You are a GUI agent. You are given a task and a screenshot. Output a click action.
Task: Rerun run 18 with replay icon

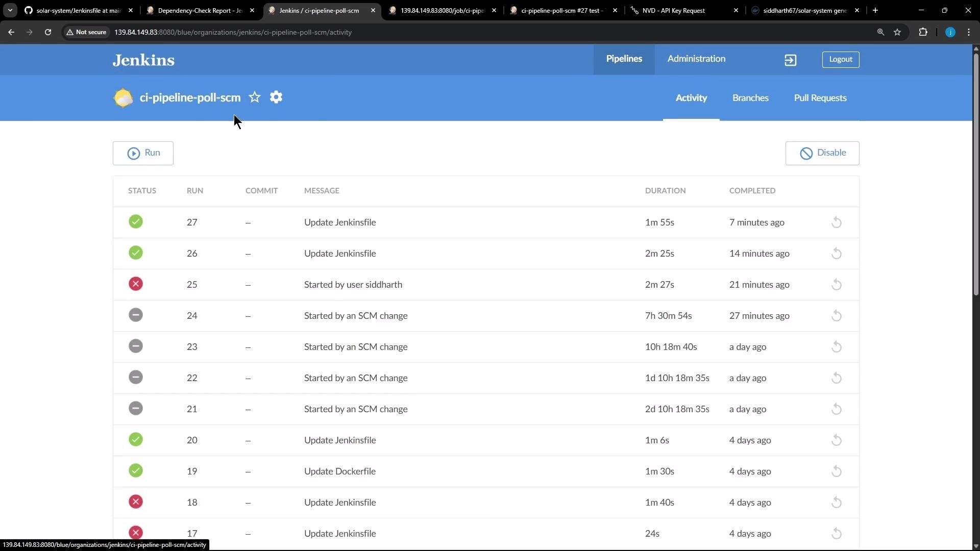point(837,503)
